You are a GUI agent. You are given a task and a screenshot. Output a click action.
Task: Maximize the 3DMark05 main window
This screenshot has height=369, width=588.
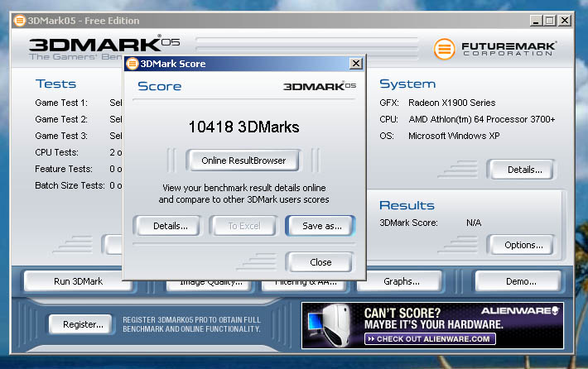[x=550, y=21]
